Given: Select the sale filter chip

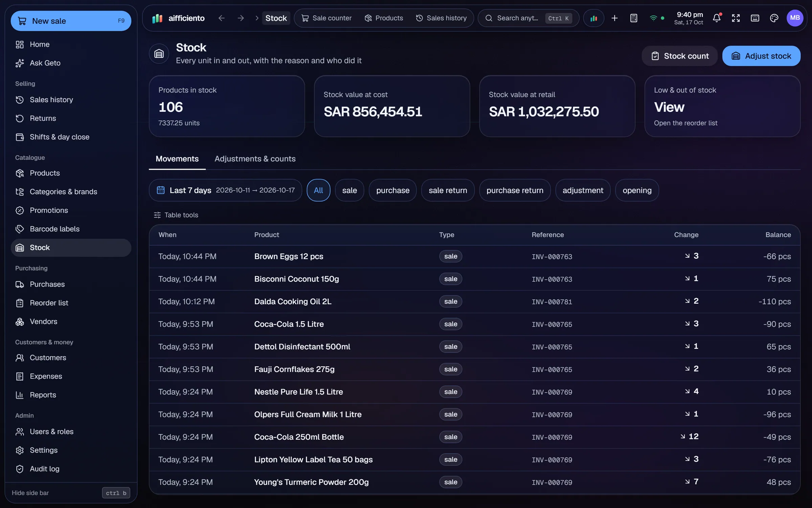Looking at the screenshot, I should pos(349,190).
